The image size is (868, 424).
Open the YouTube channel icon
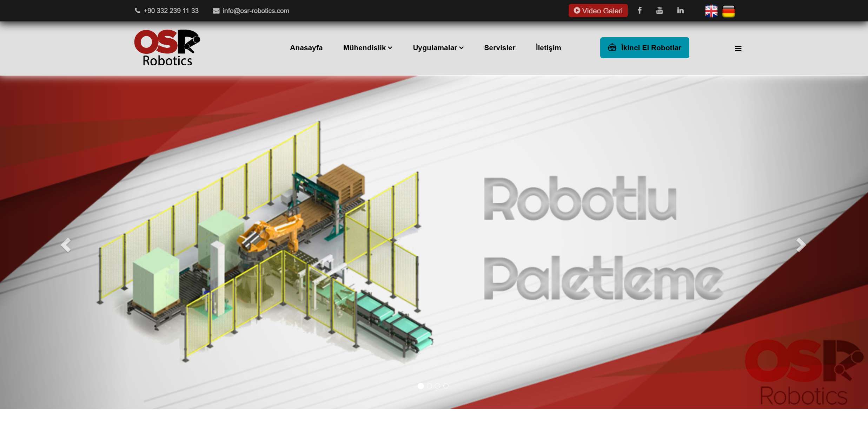tap(660, 11)
